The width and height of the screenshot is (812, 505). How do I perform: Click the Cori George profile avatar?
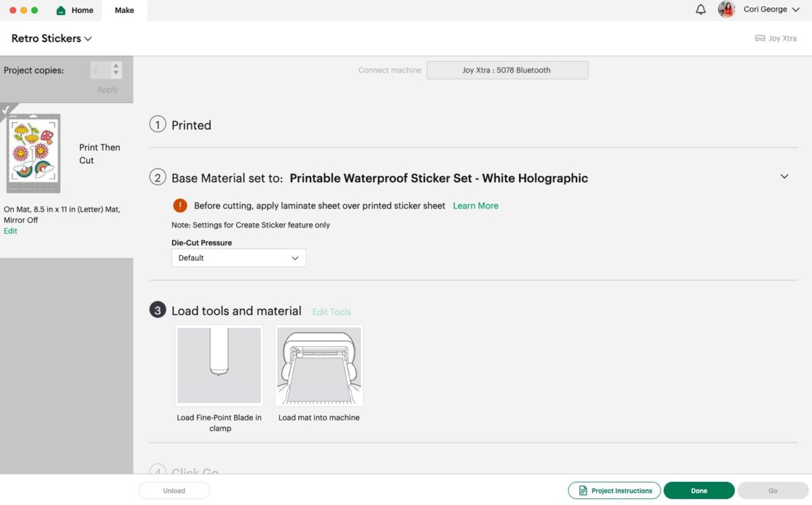727,9
